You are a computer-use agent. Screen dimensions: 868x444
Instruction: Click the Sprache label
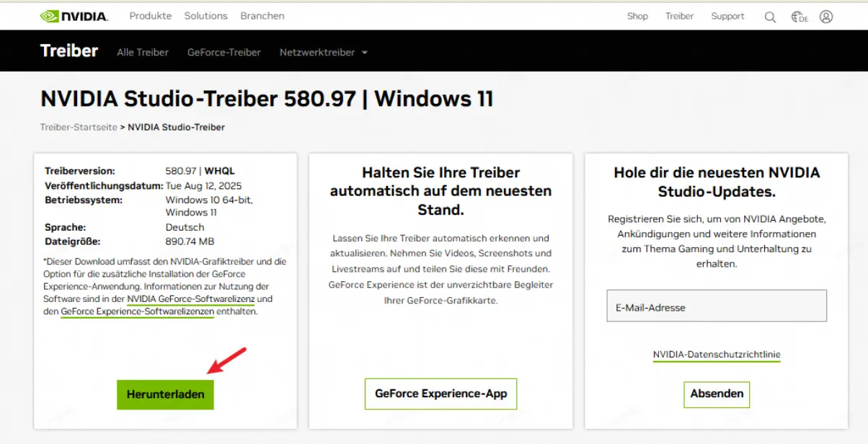66,227
